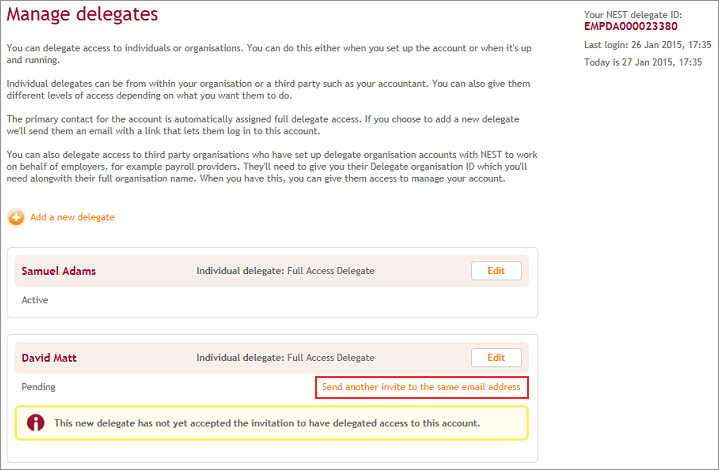719x470 pixels.
Task: Click the 'Your NEST delegate ID:' label
Action: pos(633,15)
